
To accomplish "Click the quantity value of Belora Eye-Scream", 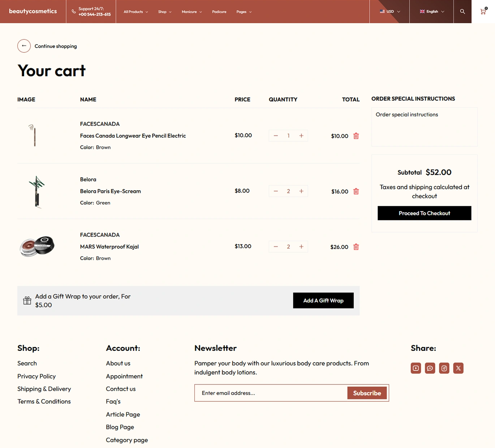I will [x=288, y=191].
